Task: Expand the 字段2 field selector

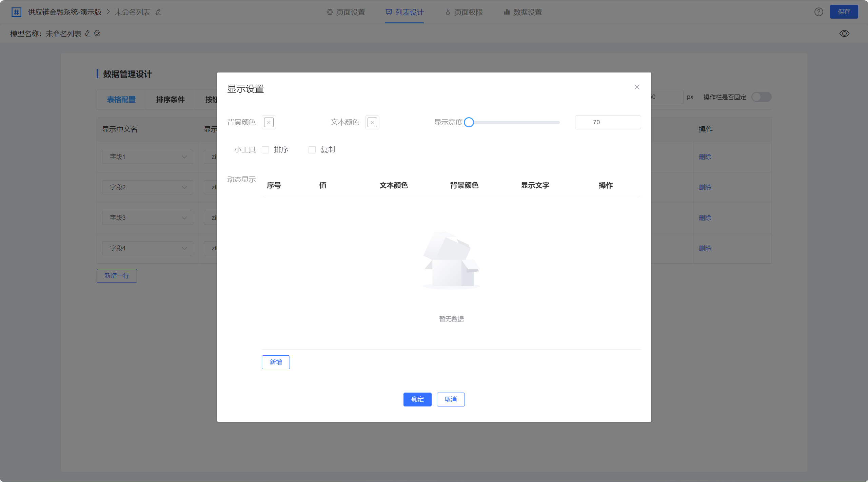Action: click(x=147, y=187)
